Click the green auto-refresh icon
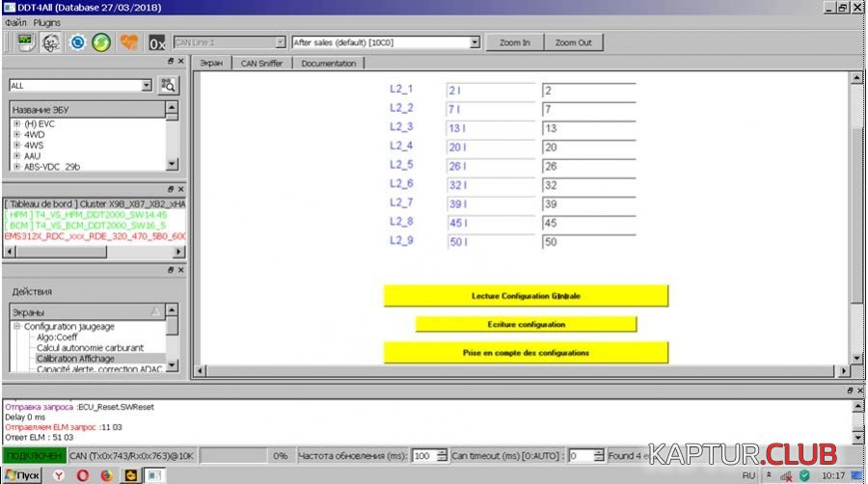868x484 pixels. coord(101,42)
